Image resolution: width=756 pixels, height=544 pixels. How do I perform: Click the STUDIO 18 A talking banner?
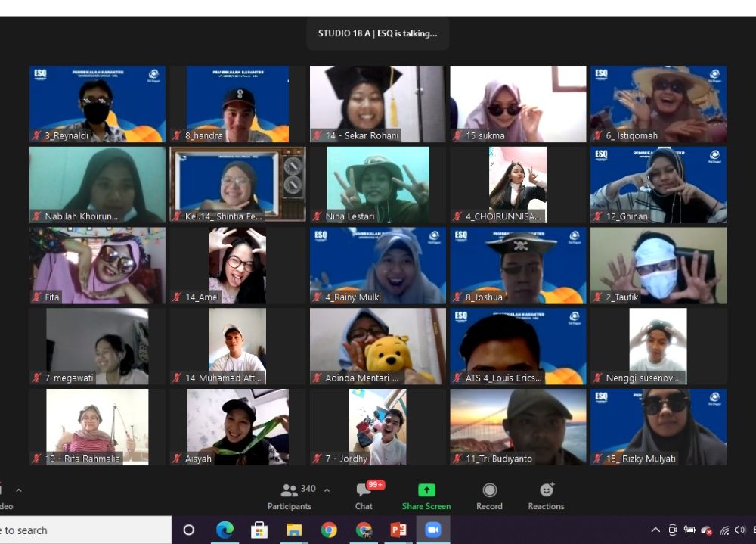377,33
